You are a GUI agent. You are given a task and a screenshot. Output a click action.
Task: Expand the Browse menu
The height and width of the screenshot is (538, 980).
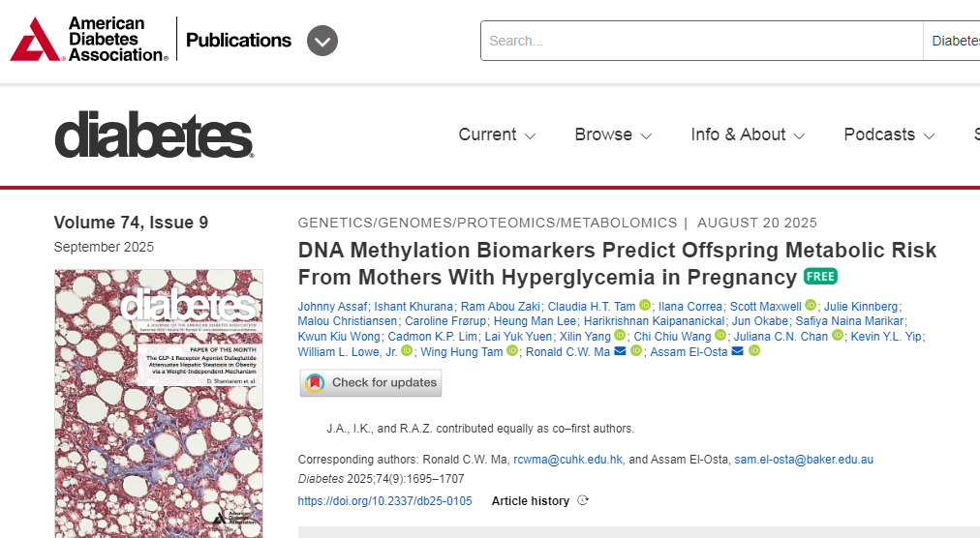click(x=613, y=134)
